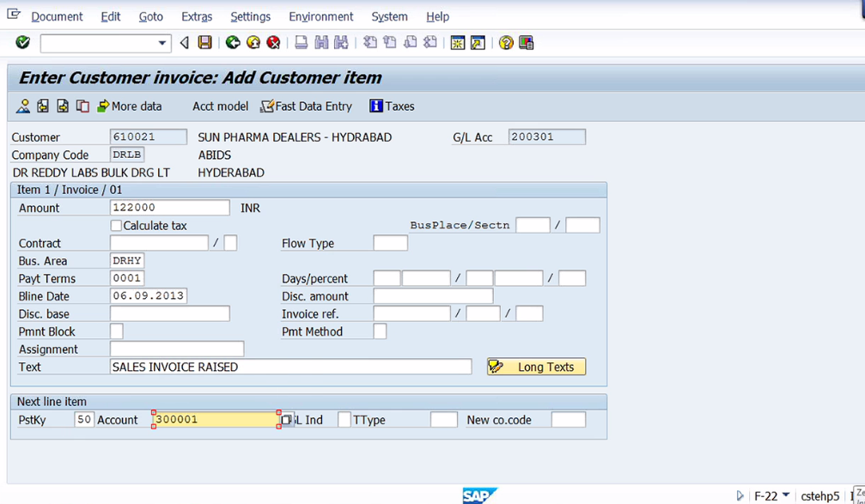Click the previous line item icon
This screenshot has width=865, height=504.
[x=43, y=106]
